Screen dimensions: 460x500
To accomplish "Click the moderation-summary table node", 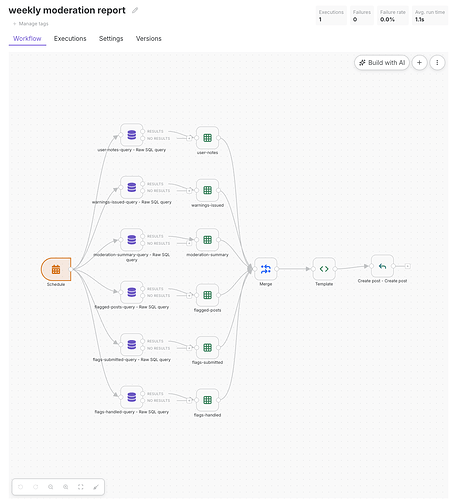I will [207, 240].
